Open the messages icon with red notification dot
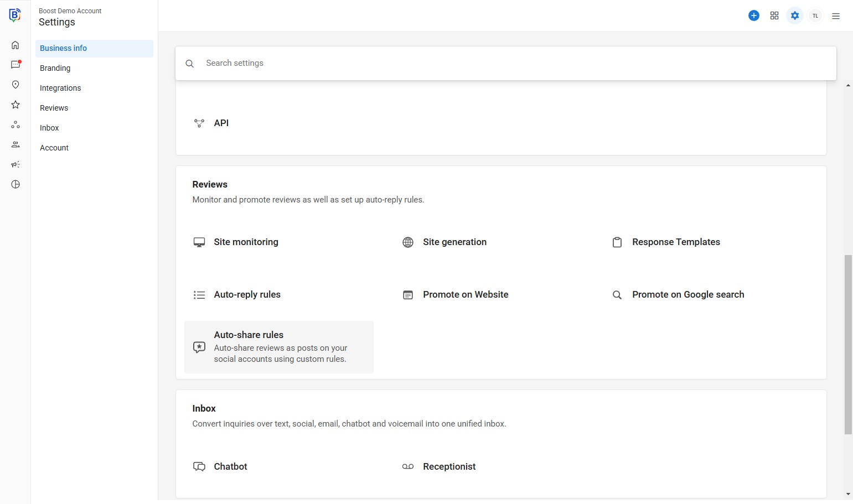Screen dimensions: 853x504 click(15, 65)
